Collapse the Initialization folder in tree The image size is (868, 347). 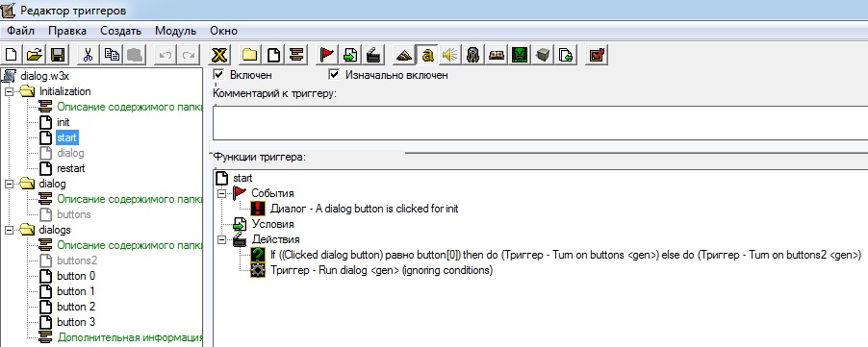[9, 91]
